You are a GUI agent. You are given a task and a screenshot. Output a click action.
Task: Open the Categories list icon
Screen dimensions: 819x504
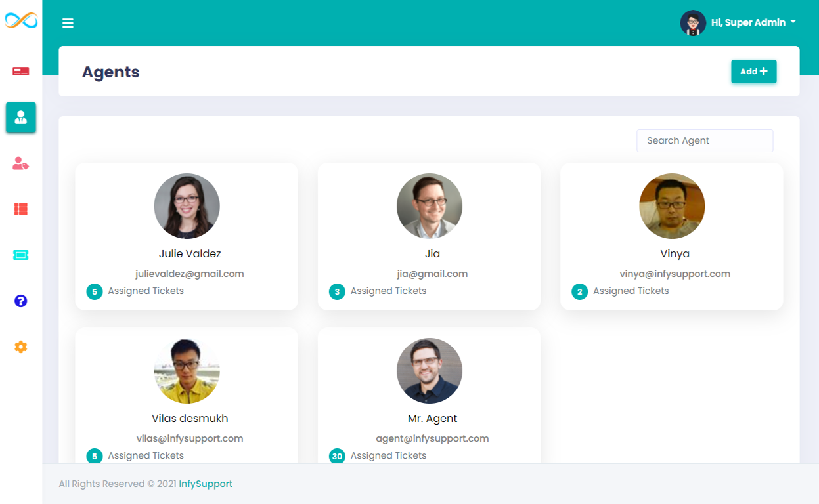pos(20,209)
